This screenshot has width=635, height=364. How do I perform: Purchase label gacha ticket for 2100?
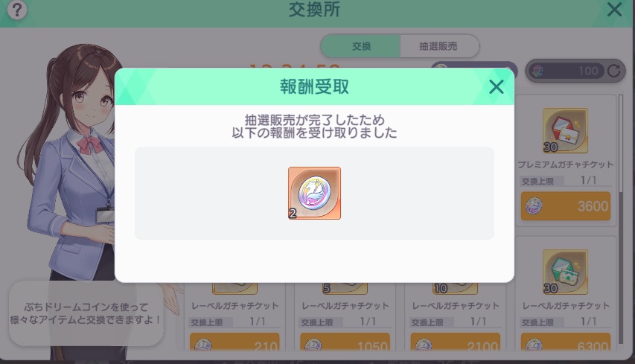[x=455, y=342]
